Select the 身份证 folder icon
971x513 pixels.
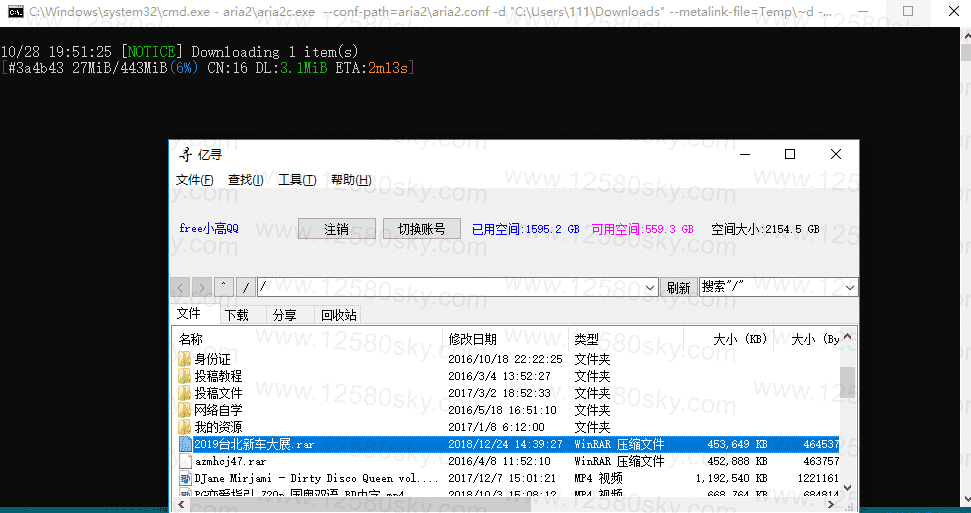click(185, 359)
